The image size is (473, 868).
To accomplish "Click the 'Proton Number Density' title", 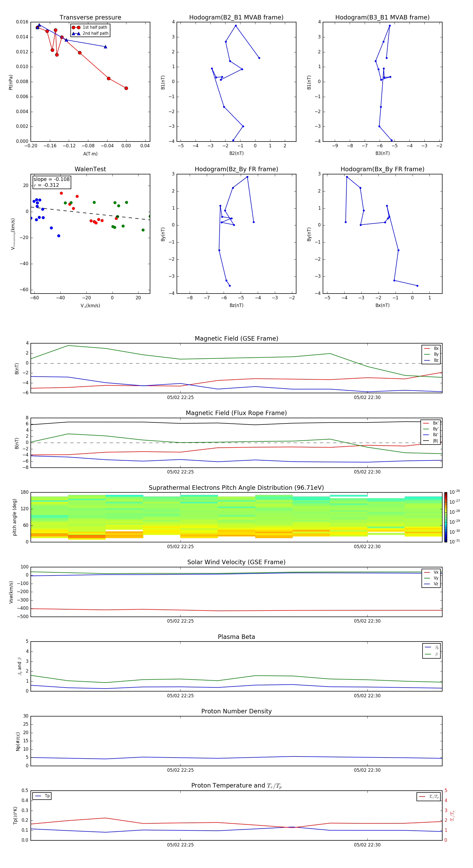I will (x=236, y=711).
